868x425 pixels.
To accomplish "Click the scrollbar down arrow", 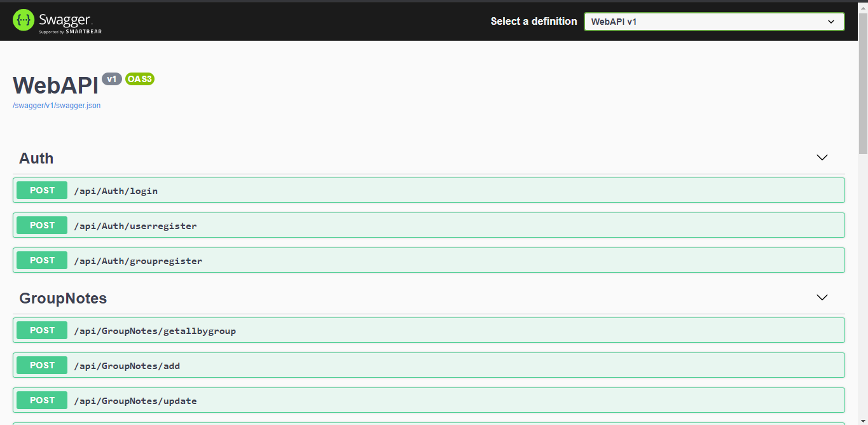I will [863, 419].
